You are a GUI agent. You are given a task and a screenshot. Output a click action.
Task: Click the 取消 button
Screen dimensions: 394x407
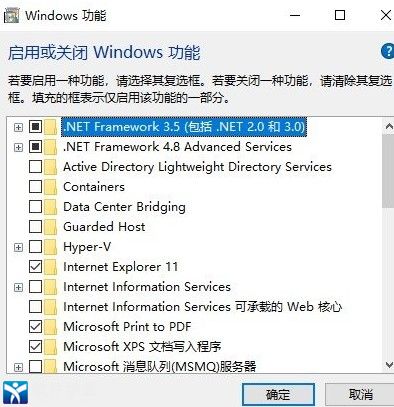pyautogui.click(x=360, y=395)
